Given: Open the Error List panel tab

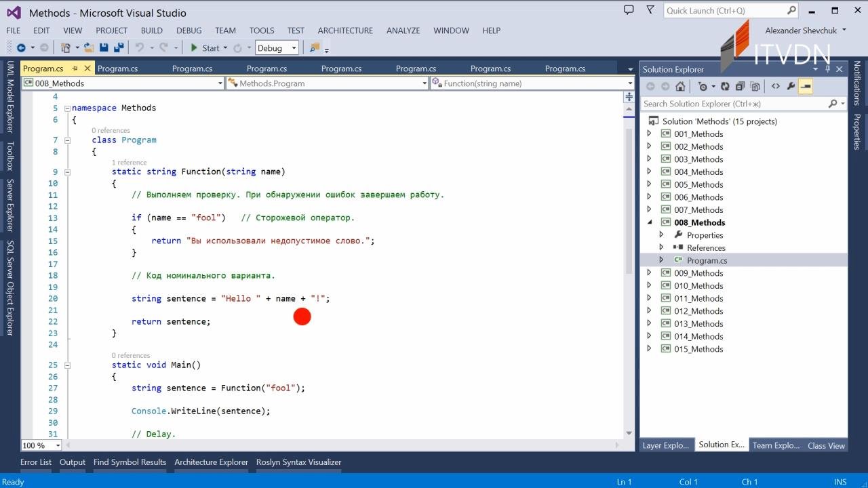Looking at the screenshot, I should click(36, 462).
